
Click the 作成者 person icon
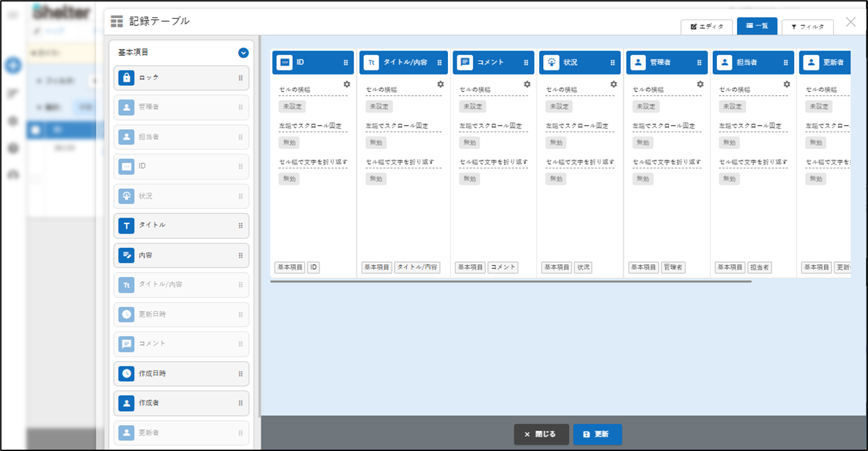(126, 403)
